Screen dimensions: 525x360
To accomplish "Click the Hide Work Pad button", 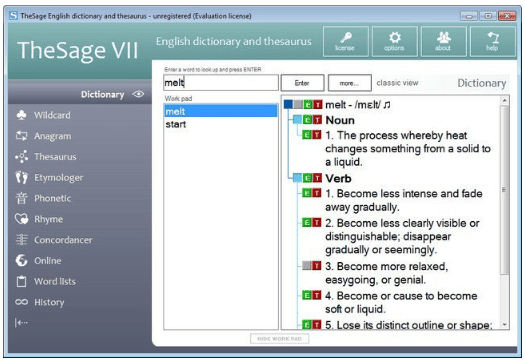I will (x=280, y=339).
